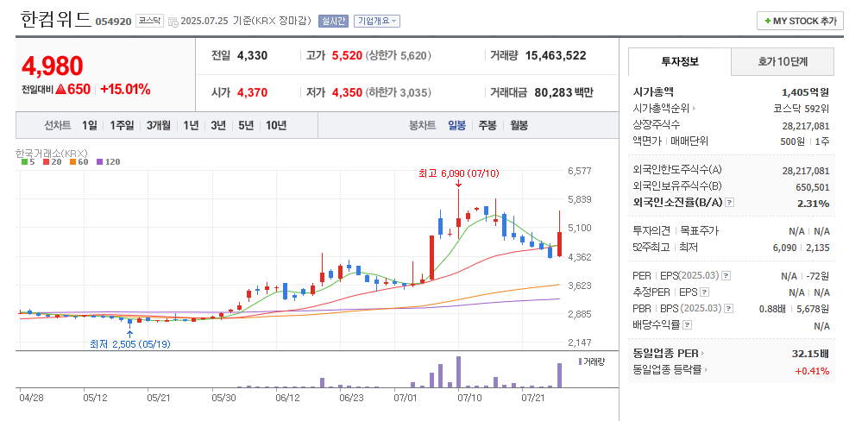Click the low price value 4,350

point(347,92)
